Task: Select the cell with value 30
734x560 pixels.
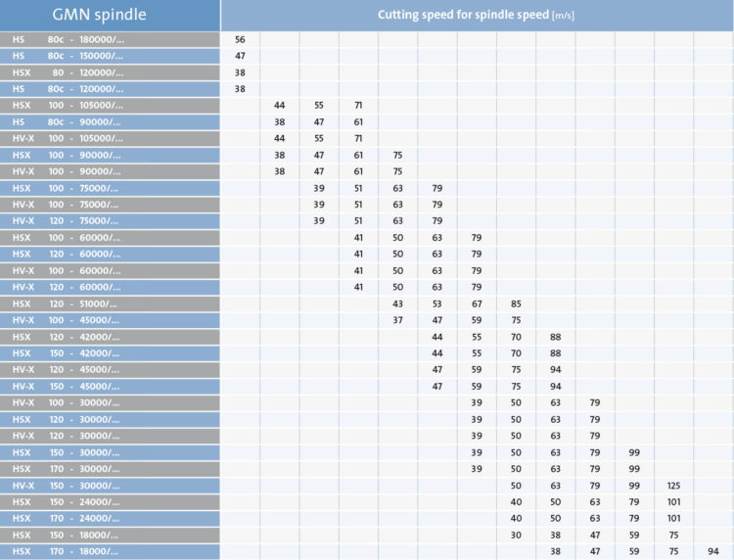Action: (x=516, y=535)
